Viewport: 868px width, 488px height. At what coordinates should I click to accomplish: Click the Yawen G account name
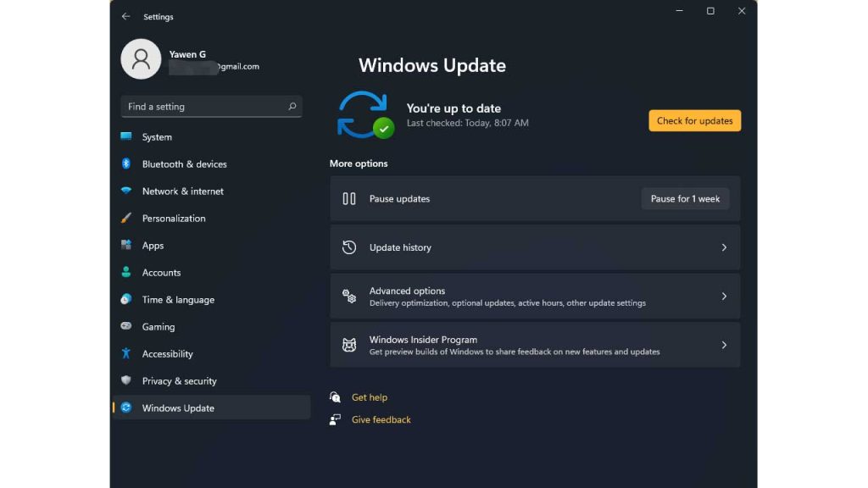(187, 54)
